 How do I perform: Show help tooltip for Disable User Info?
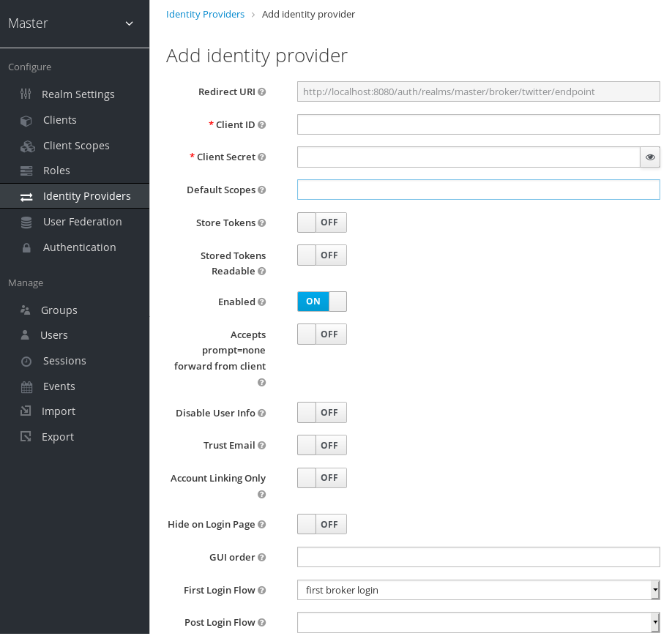point(262,413)
